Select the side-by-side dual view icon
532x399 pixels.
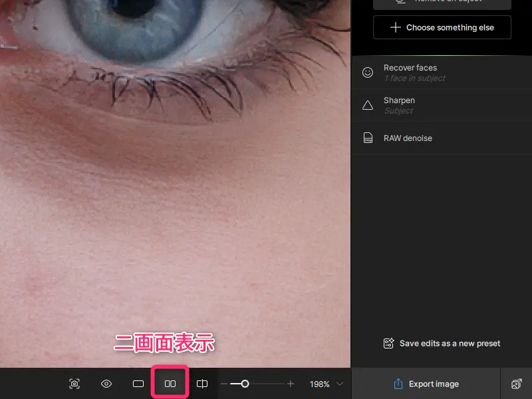tap(170, 384)
